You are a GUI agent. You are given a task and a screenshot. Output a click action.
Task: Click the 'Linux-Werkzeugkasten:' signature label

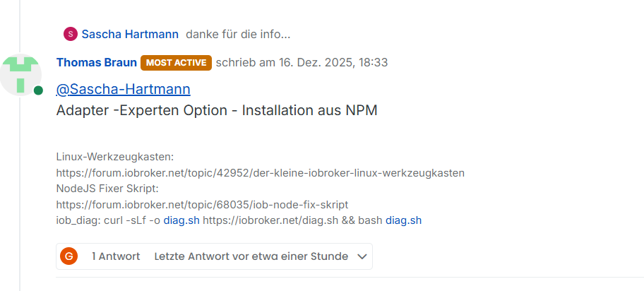[115, 156]
